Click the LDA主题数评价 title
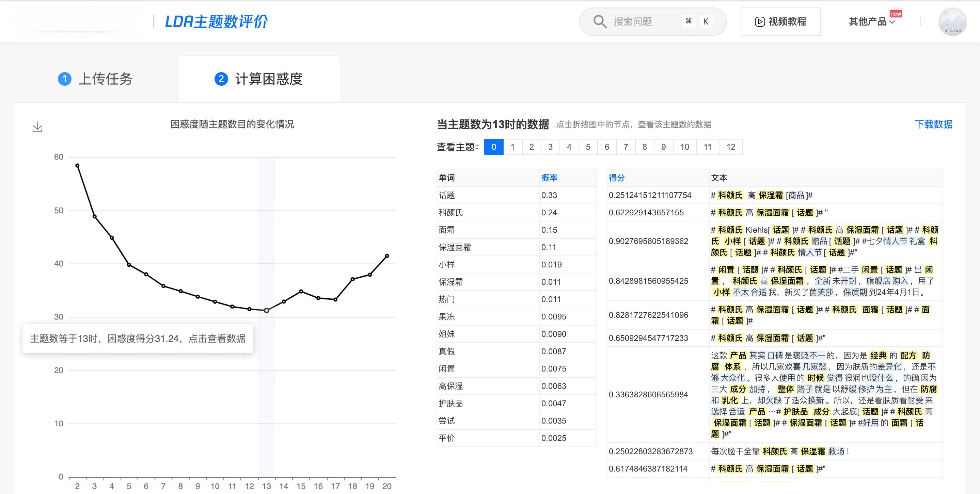This screenshot has width=980, height=494. click(x=216, y=22)
